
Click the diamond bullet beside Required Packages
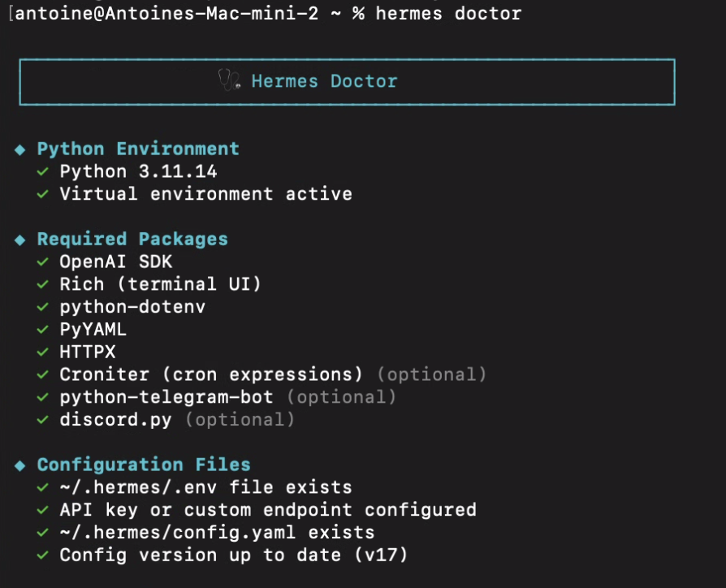[20, 240]
